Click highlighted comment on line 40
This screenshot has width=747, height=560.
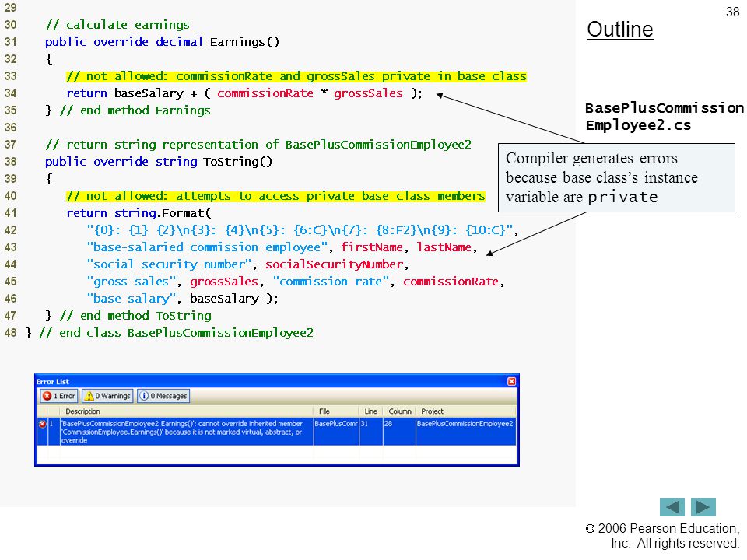pos(275,196)
